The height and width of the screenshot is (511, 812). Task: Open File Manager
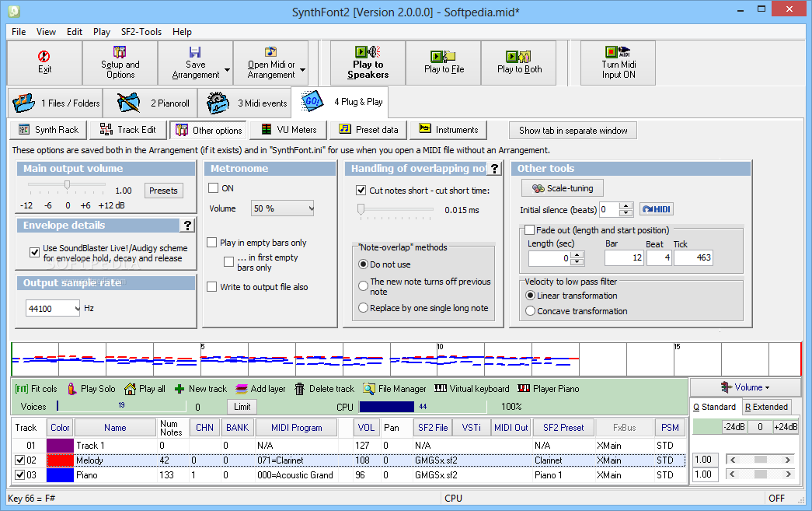pos(395,389)
